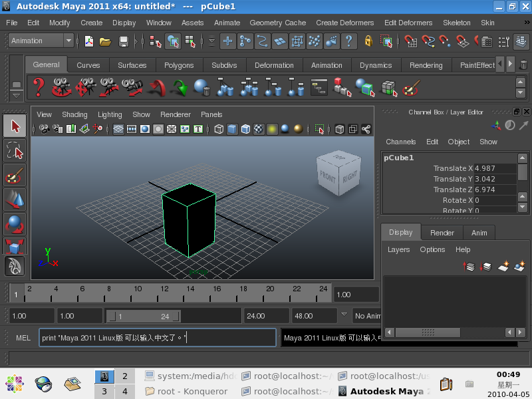Expand the menu bar overflow chevron
Viewport: 532px width, 399px height.
(x=527, y=23)
